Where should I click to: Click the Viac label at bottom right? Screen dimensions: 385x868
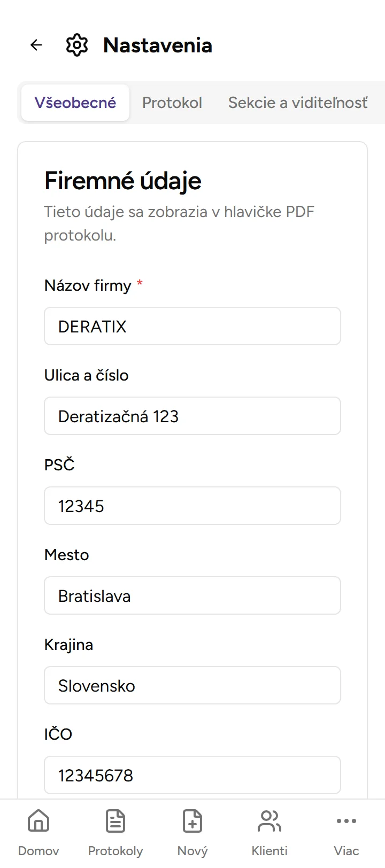346,851
